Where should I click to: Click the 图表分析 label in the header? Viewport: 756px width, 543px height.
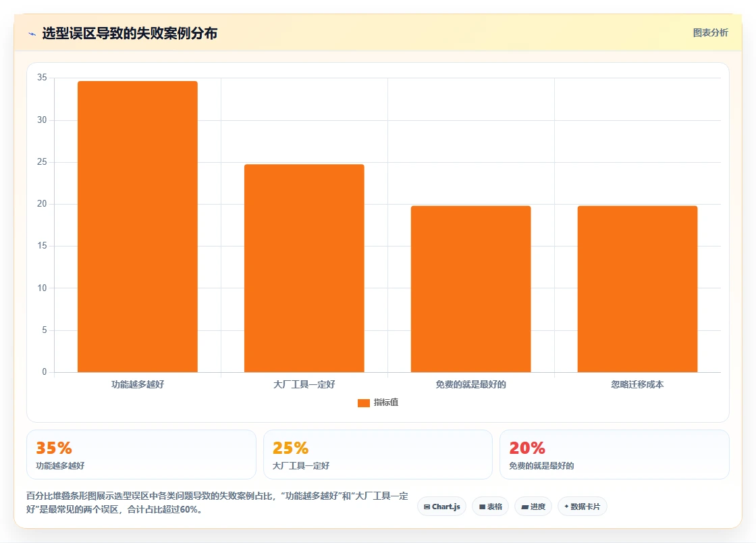[710, 33]
